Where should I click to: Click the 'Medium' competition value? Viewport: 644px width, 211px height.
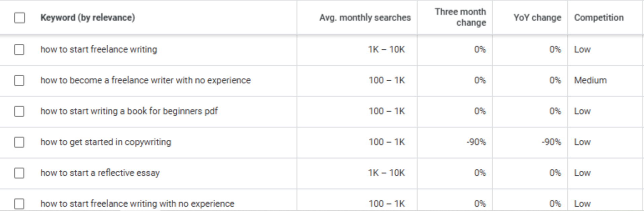click(590, 81)
